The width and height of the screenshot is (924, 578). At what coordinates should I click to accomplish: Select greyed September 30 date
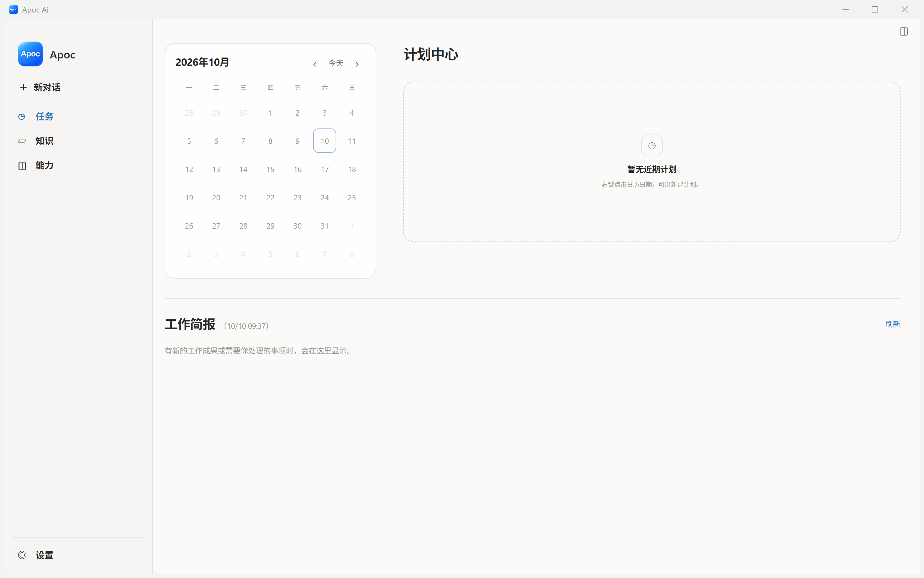coord(243,113)
